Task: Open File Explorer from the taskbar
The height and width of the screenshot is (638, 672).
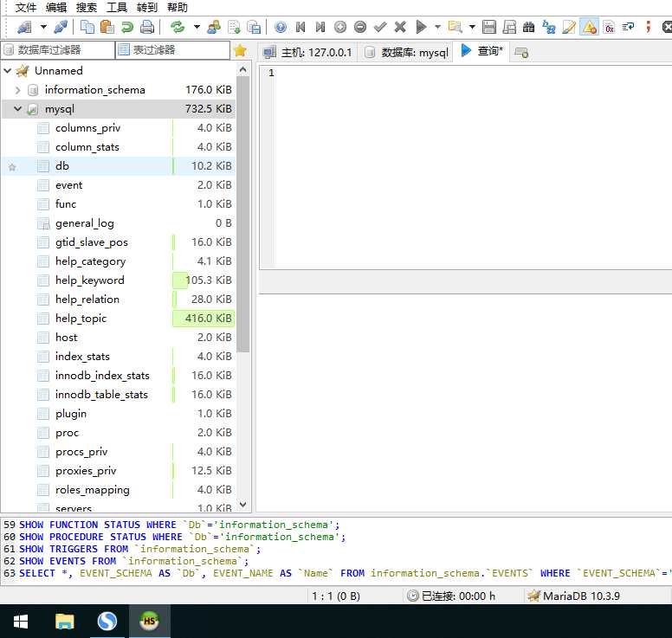Action: coord(65,622)
